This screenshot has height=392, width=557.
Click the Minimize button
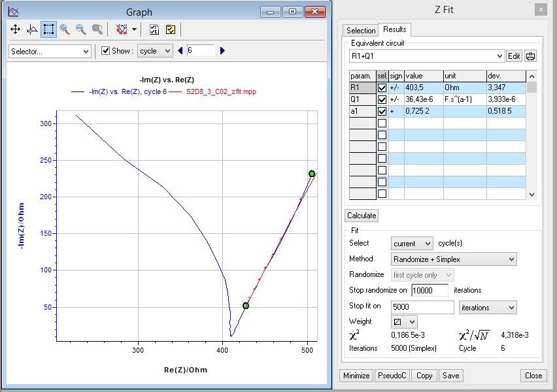(356, 376)
